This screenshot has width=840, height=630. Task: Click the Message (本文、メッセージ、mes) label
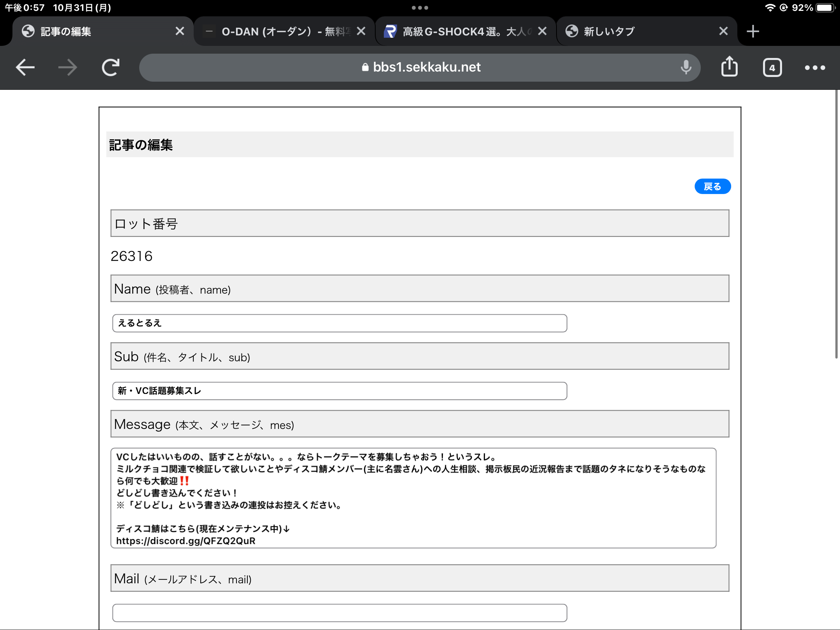click(x=204, y=425)
